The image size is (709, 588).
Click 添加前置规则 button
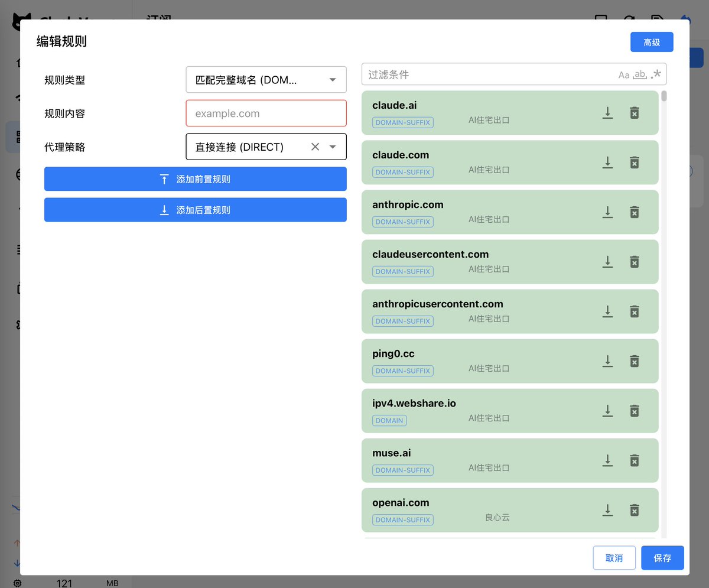point(196,179)
